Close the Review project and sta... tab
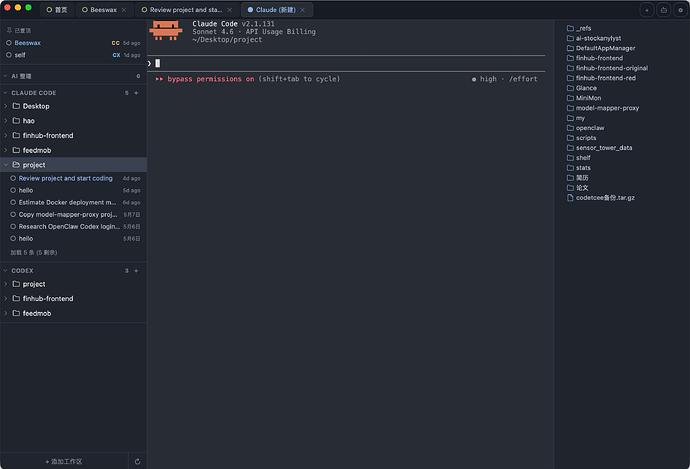This screenshot has width=690, height=469. (x=229, y=10)
